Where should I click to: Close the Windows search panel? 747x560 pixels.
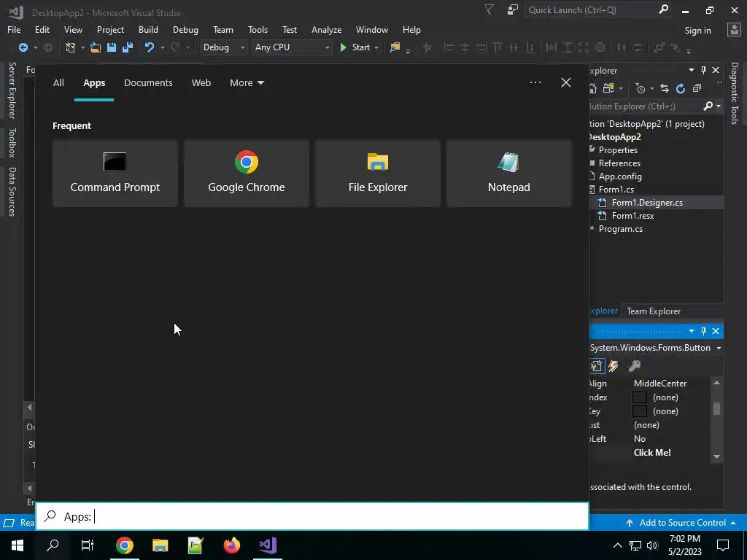565,82
